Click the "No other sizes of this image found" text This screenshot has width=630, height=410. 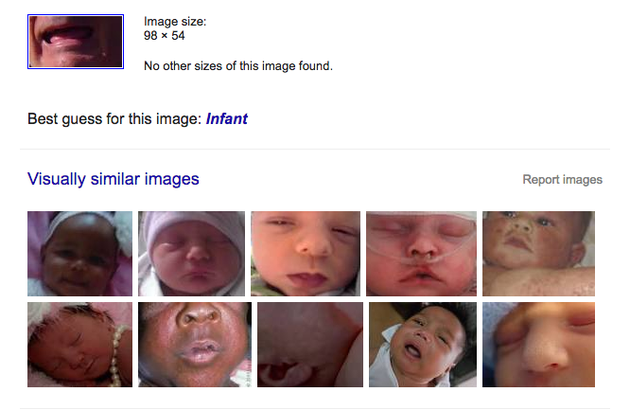(x=238, y=67)
